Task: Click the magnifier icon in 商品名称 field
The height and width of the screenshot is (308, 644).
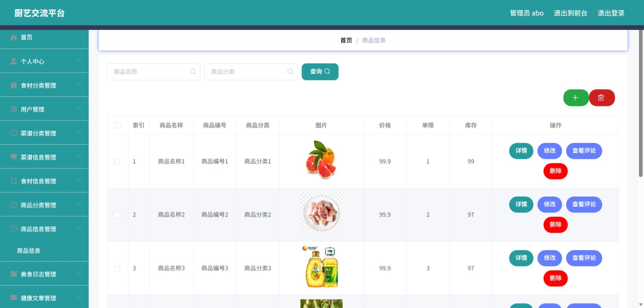Action: point(193,72)
